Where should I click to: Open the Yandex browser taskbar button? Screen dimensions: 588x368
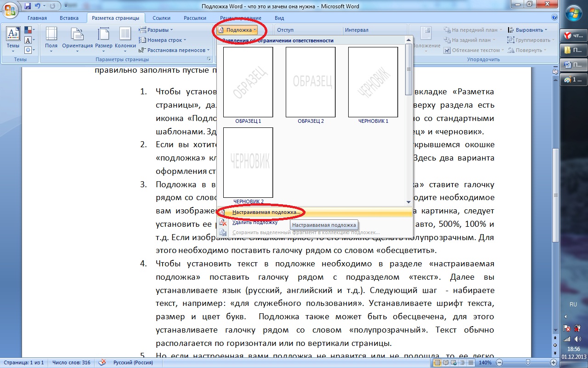click(574, 35)
